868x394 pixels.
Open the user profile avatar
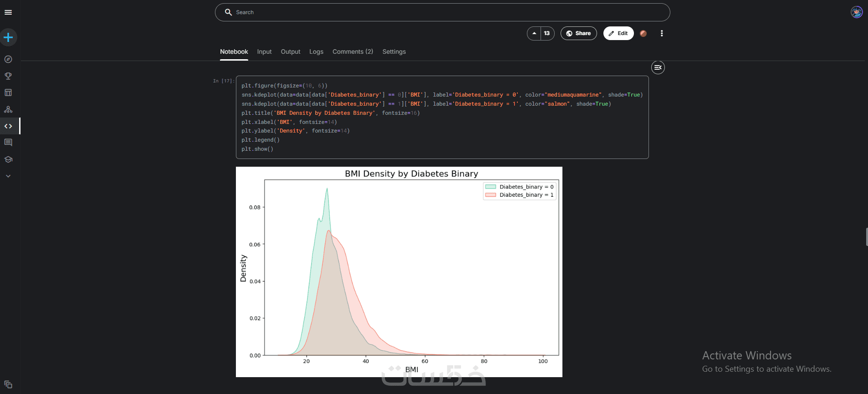pos(857,12)
